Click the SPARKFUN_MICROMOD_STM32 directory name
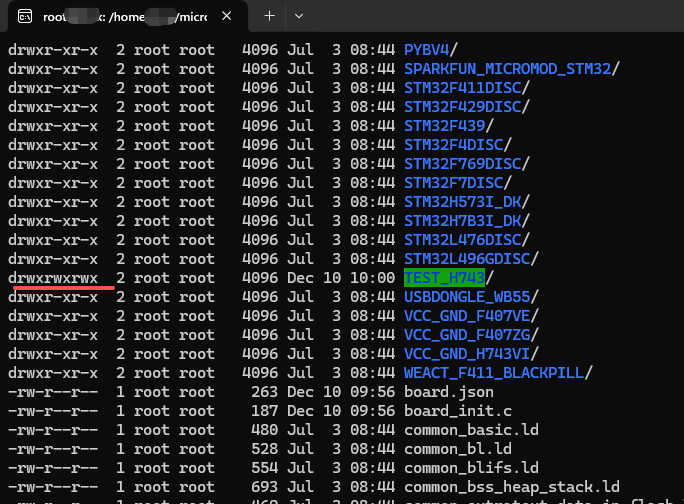 (x=507, y=69)
